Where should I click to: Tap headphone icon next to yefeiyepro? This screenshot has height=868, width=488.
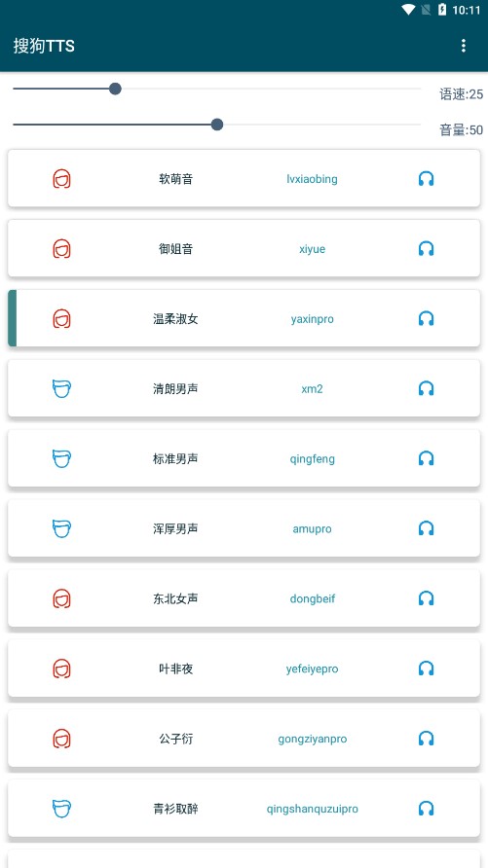426,669
